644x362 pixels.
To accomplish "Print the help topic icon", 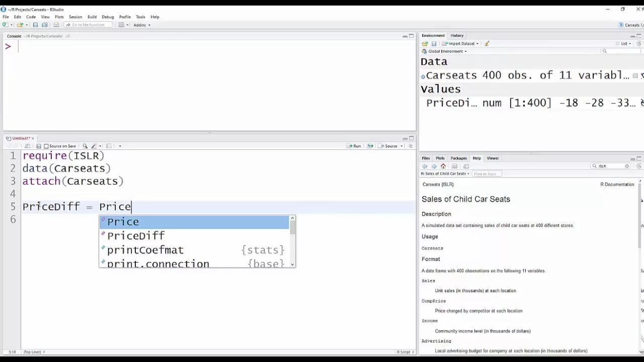I will tap(454, 166).
